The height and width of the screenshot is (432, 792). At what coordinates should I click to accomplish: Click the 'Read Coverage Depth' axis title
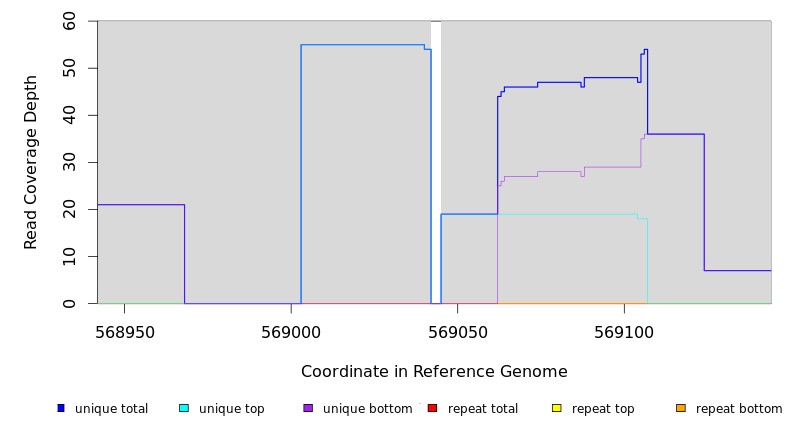tap(32, 162)
